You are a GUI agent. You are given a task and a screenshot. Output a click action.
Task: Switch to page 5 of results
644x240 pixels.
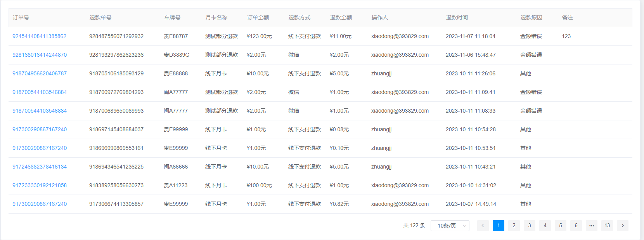point(560,226)
